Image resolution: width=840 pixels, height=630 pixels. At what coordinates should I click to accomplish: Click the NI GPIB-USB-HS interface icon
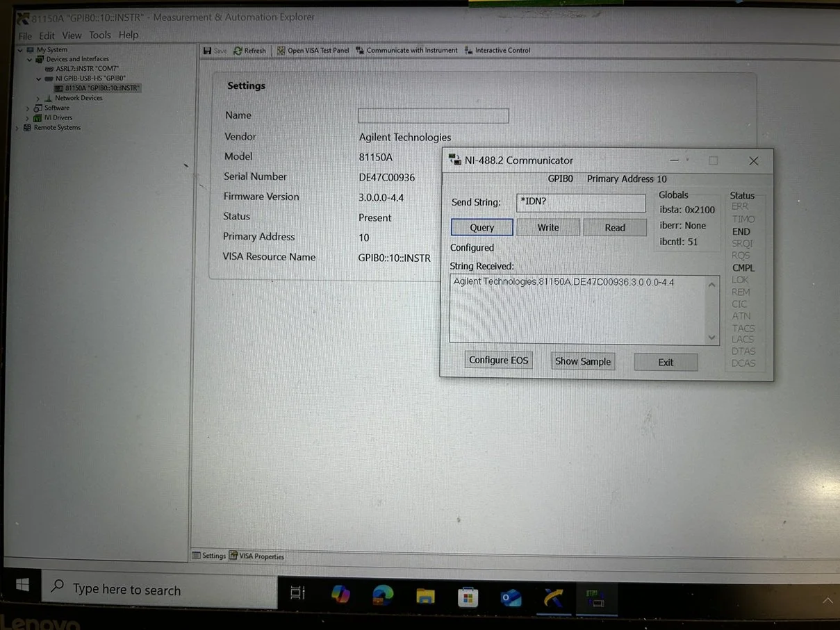[x=49, y=78]
